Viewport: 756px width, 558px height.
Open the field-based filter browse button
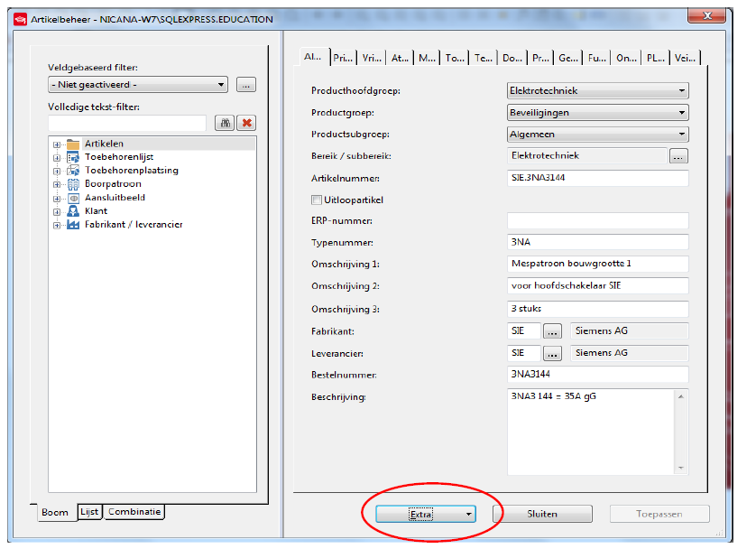(x=246, y=85)
